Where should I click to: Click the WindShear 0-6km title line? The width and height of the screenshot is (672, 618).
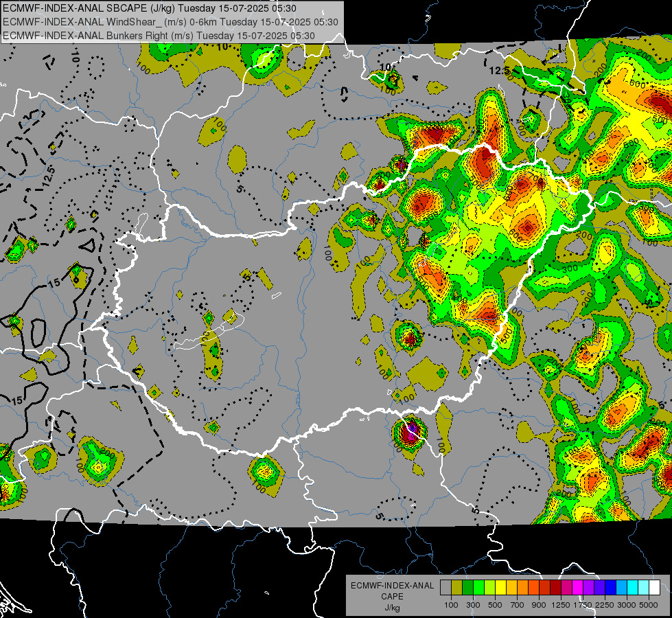click(x=170, y=22)
